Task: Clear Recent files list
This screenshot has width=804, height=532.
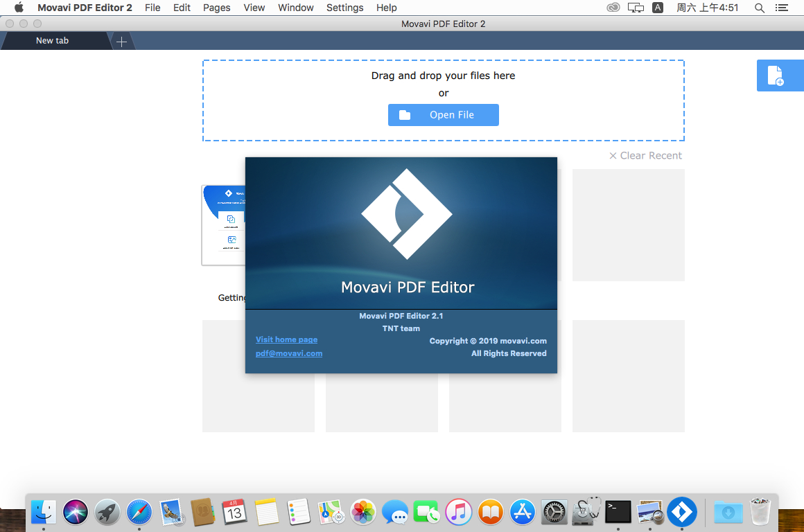Action: (x=645, y=156)
